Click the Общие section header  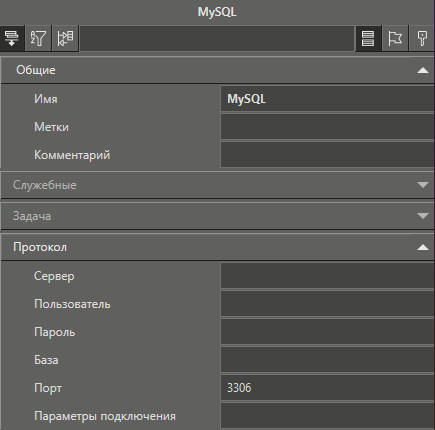click(217, 70)
